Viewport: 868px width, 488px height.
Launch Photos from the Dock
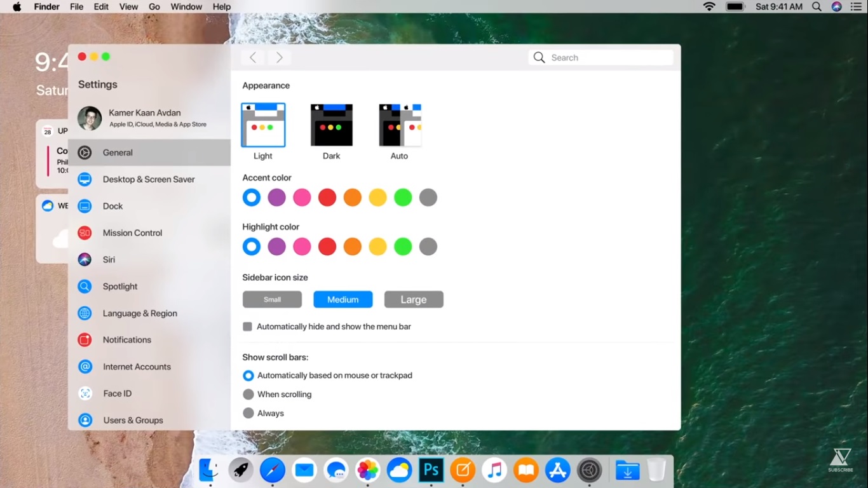(367, 470)
